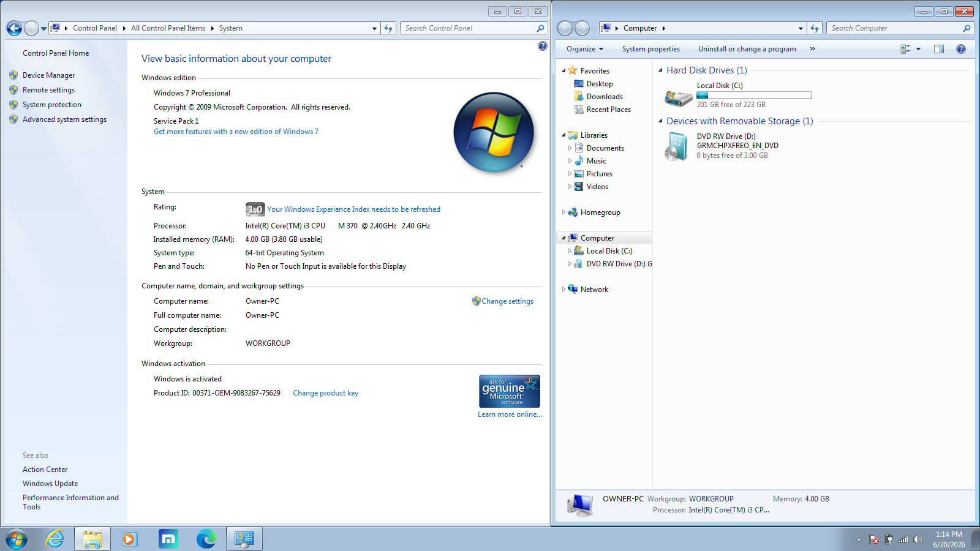Viewport: 980px width, 551px height.
Task: Open the Start menu orb
Action: [x=17, y=539]
